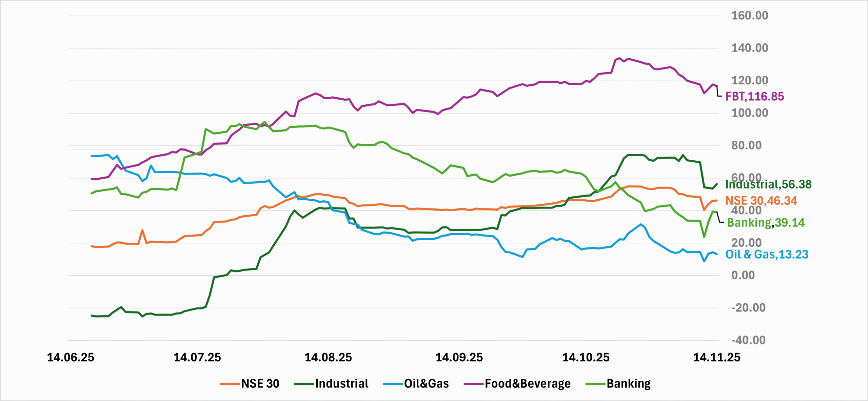
Task: Click the blue Oil&Gas legend swatch
Action: (393, 384)
